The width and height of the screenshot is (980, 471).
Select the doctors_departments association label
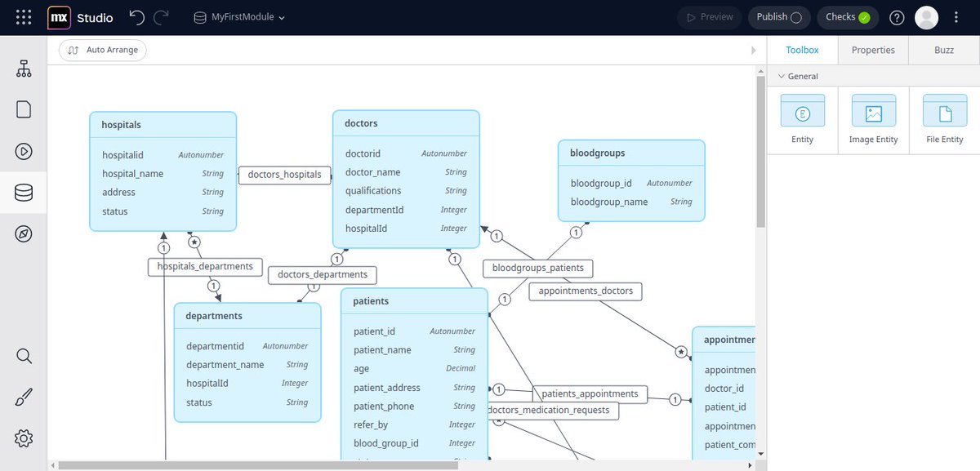[323, 275]
